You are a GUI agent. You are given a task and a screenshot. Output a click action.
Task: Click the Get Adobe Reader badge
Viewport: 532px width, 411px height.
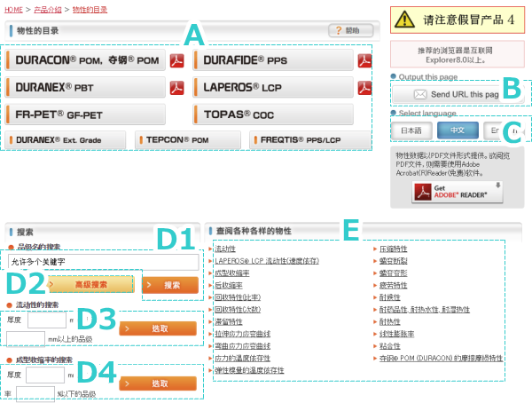[x=457, y=192]
